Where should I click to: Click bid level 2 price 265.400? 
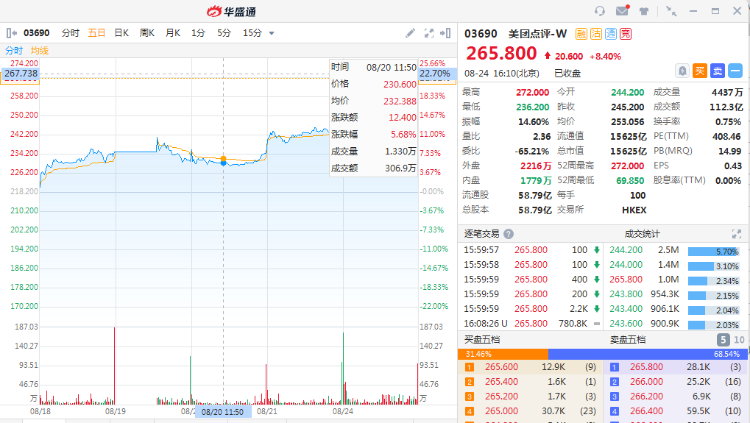(501, 382)
